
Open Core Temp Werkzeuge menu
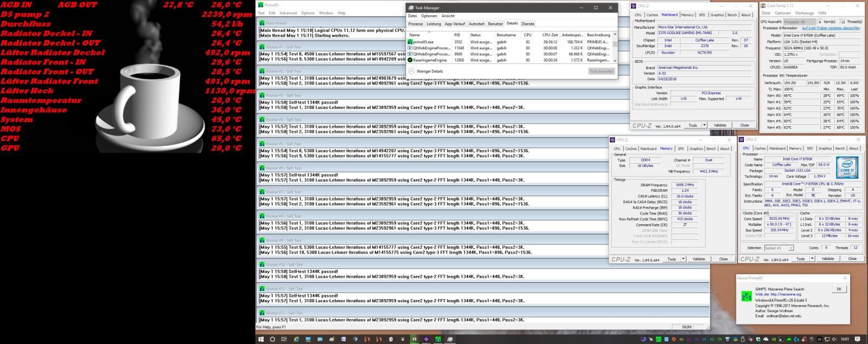(x=804, y=13)
